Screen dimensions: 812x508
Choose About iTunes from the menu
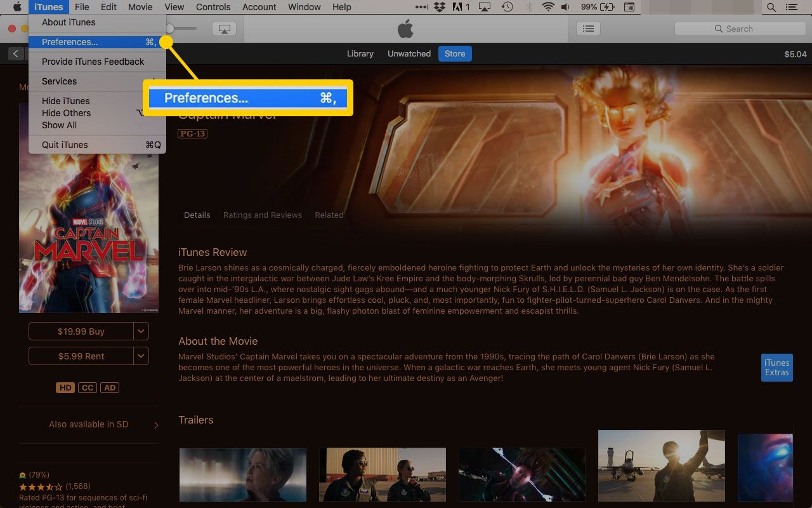click(97, 22)
